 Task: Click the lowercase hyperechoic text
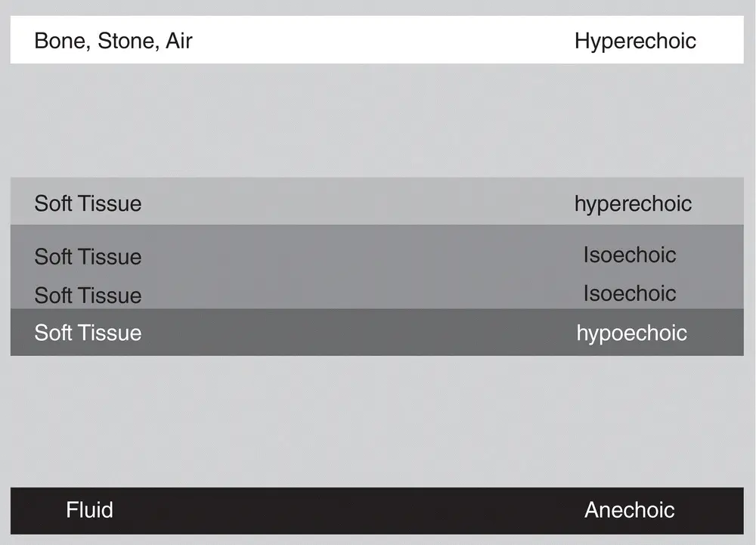633,203
